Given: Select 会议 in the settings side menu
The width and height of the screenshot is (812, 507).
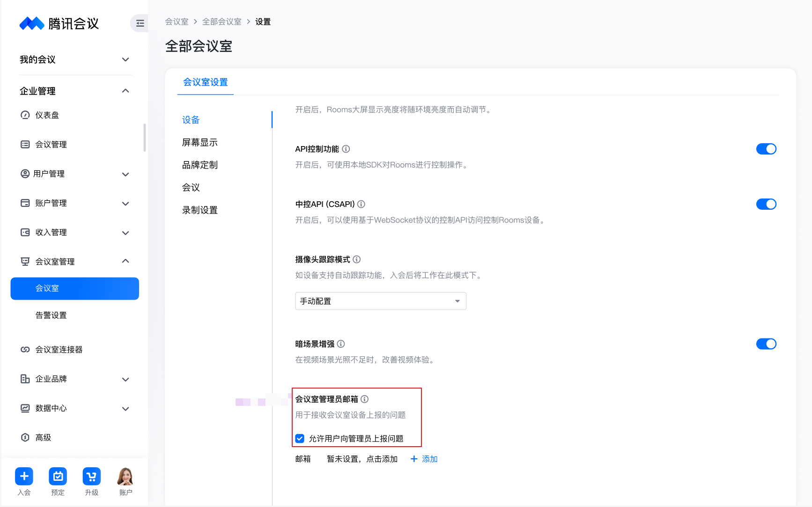Looking at the screenshot, I should (191, 187).
